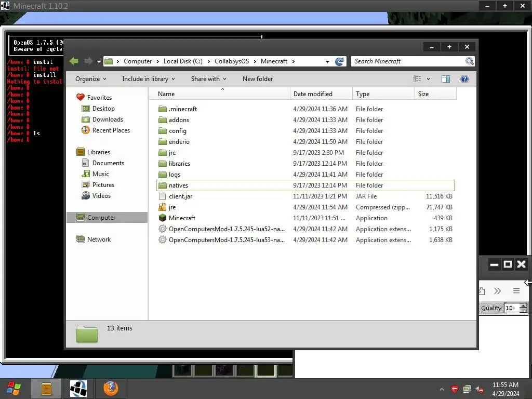Open Desktop in the navigation pane
This screenshot has height=399, width=532.
98,109
